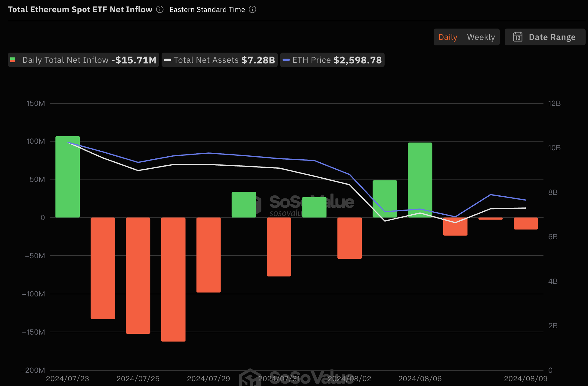The image size is (588, 386).
Task: Toggle Total Net Assets series visibility
Action: pyautogui.click(x=220, y=60)
